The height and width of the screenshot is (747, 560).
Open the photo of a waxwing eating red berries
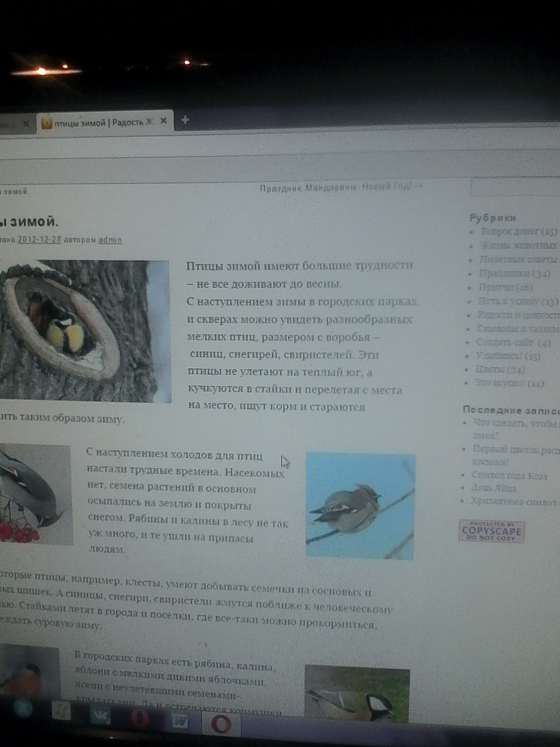36,494
